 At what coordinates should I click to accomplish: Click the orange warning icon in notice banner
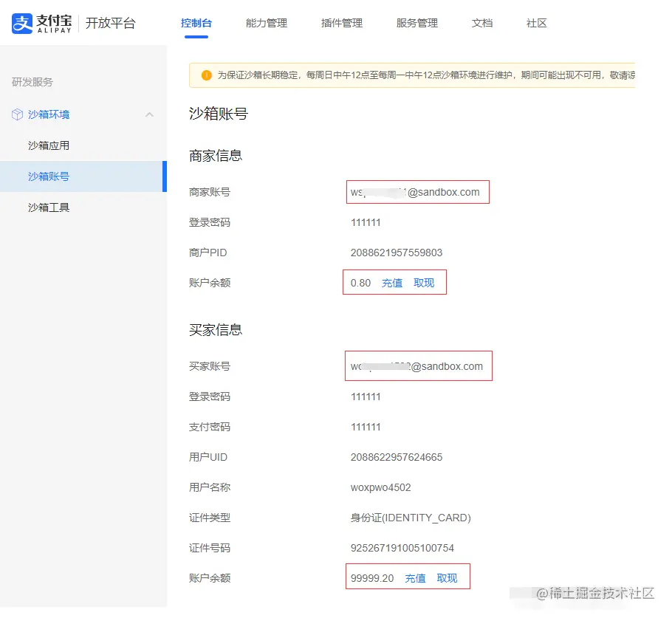[x=207, y=75]
